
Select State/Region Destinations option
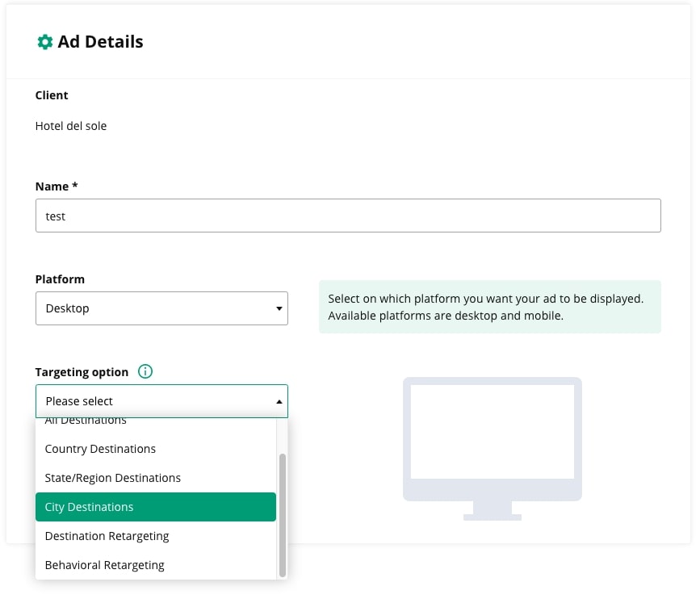(113, 478)
